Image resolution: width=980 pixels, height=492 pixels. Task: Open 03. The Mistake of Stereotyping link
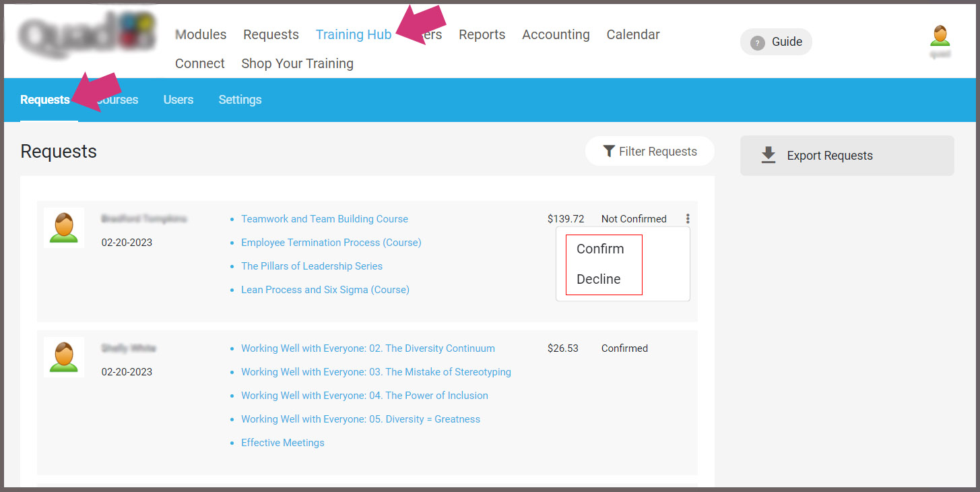click(376, 372)
